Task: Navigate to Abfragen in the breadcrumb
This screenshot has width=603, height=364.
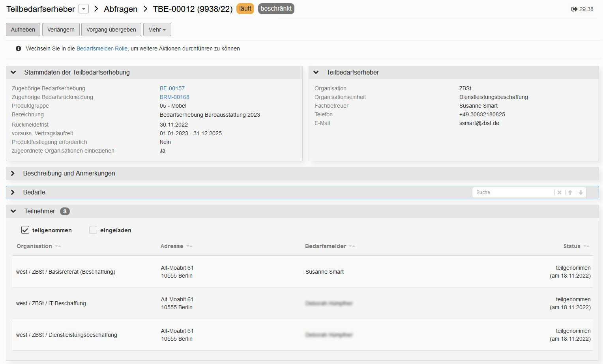Action: [x=120, y=9]
